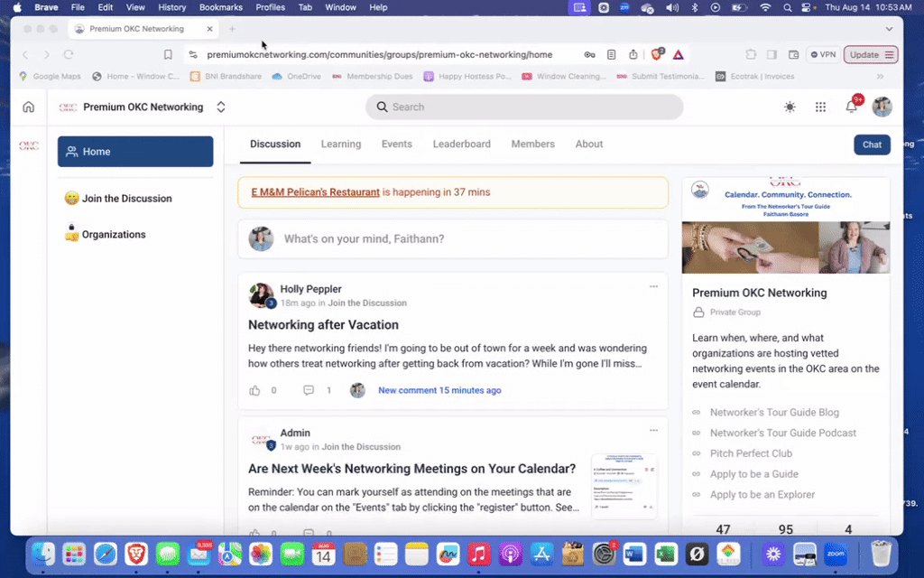Viewport: 924px width, 578px height.
Task: Open the History menu in the menu bar
Action: pos(171,7)
